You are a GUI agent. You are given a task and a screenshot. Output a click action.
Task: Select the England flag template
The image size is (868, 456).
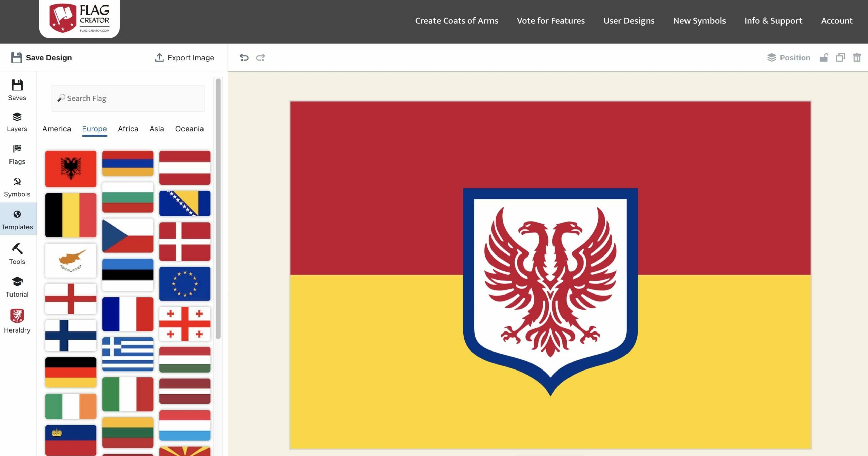(71, 299)
